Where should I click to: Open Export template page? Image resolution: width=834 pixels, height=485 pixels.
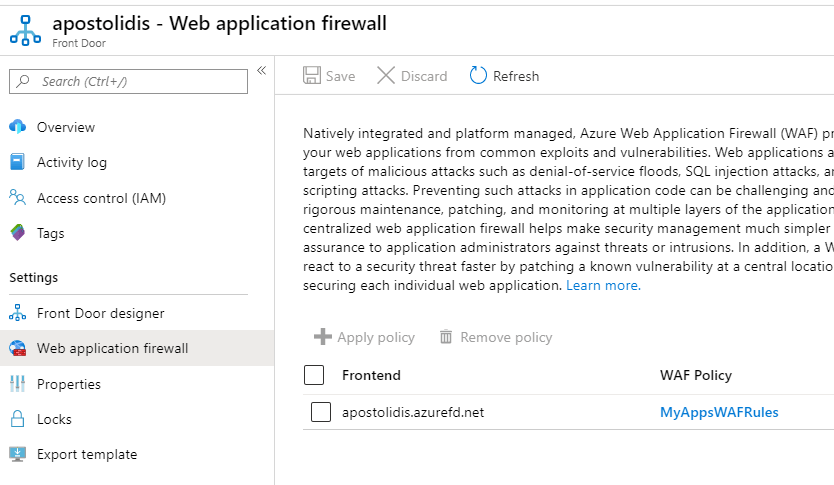87,454
